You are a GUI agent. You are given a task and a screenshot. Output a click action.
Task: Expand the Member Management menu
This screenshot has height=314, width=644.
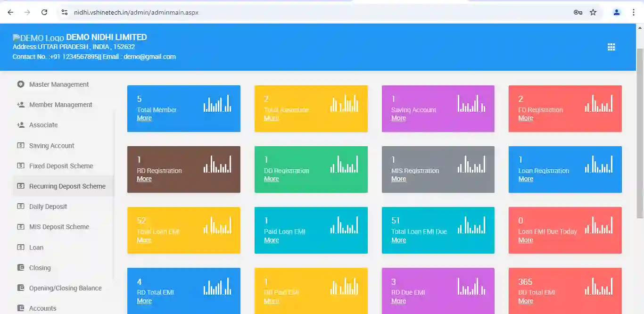click(60, 105)
